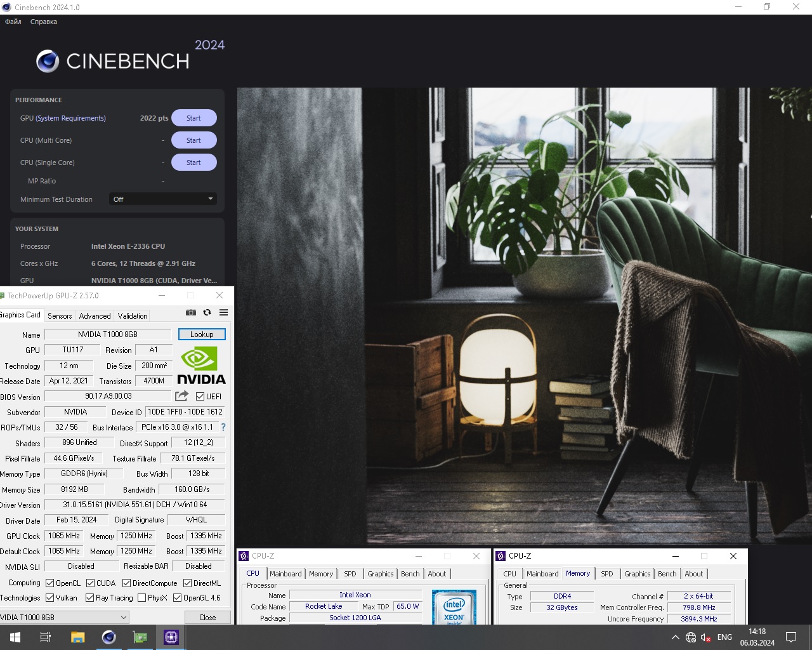Click the network globe tray icon
Image resolution: width=812 pixels, height=650 pixels.
(691, 637)
